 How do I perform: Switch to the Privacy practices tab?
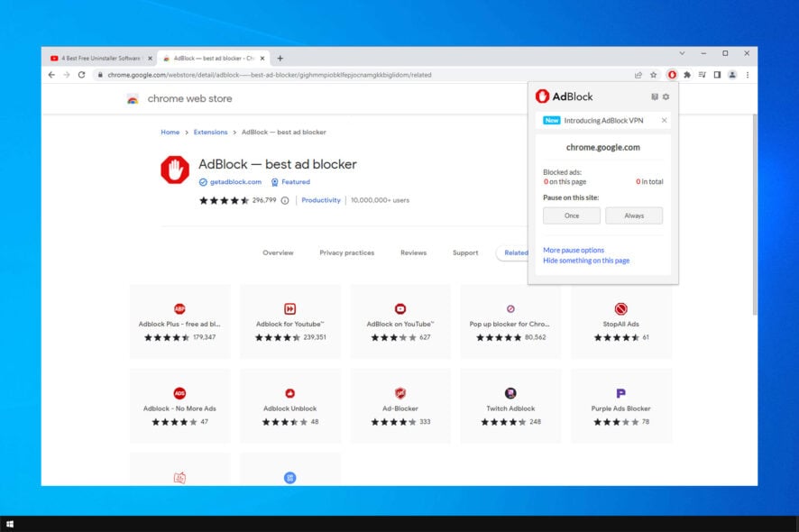coord(346,252)
